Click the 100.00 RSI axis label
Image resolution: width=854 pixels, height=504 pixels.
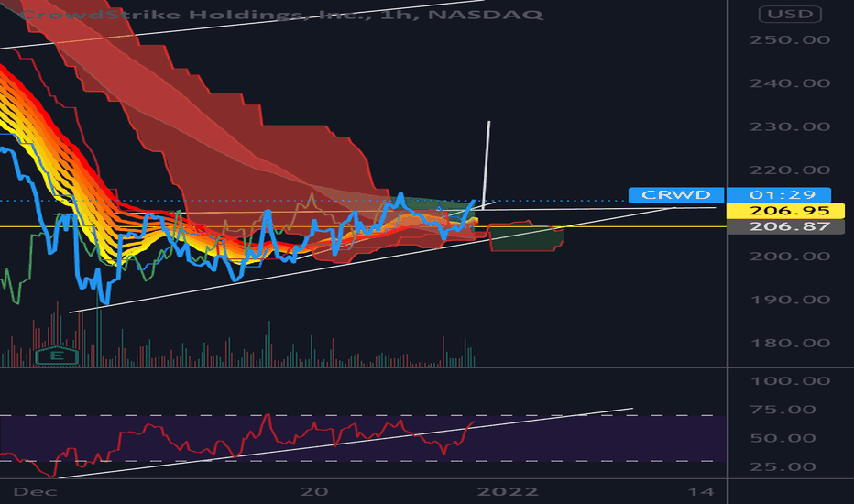[x=790, y=381]
